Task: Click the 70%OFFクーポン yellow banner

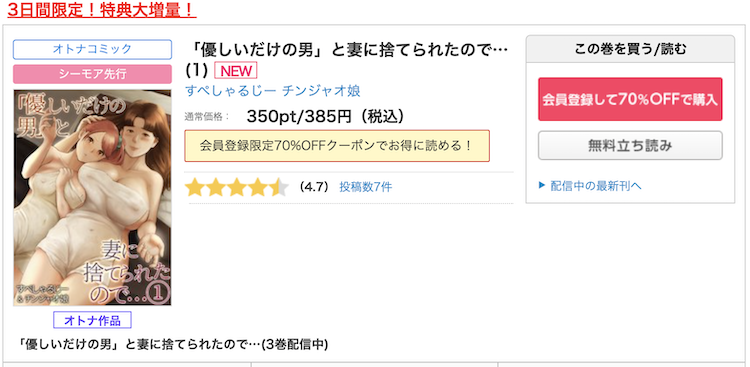Action: [337, 145]
